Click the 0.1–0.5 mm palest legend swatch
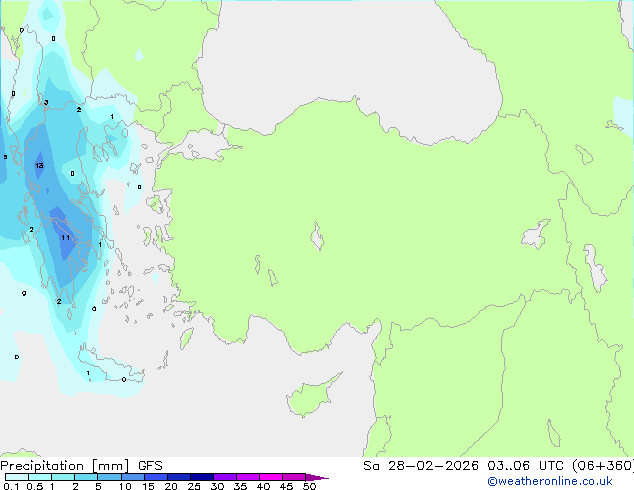 17,477
